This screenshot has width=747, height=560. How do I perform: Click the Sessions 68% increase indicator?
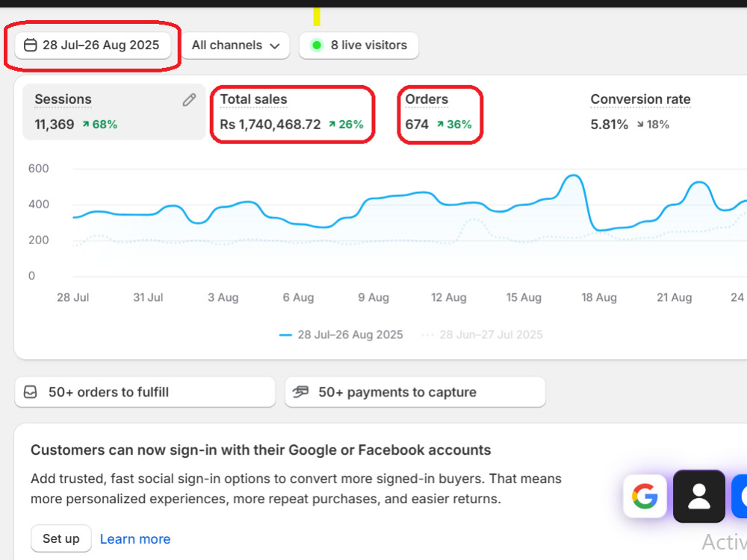pyautogui.click(x=99, y=124)
